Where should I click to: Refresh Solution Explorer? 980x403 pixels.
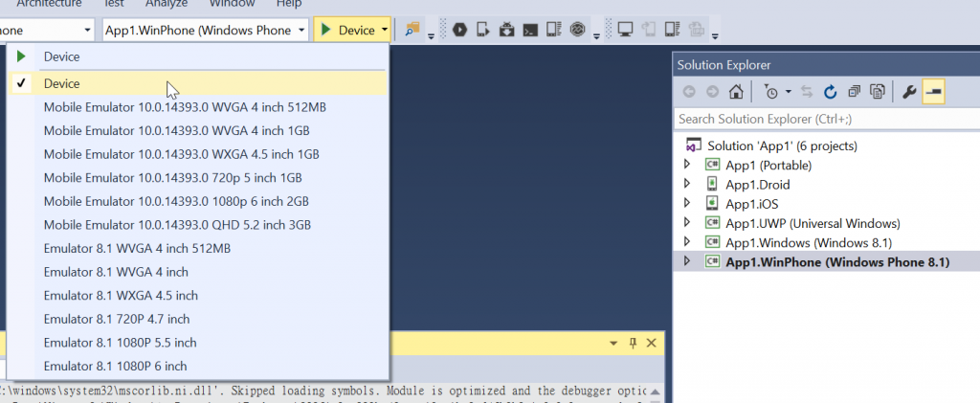tap(830, 92)
